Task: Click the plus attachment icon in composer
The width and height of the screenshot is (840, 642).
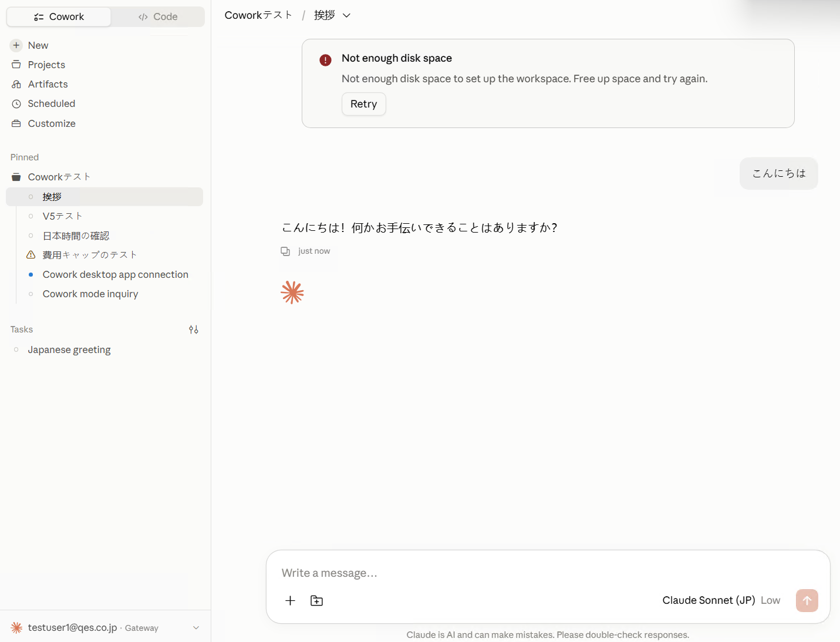Action: [290, 600]
